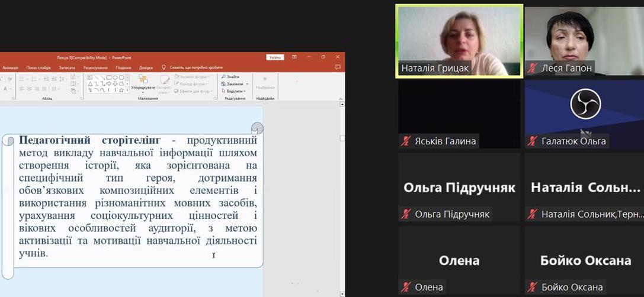Open the numbering style dropdown arrow
Viewport: 644px width, 297px height.
pos(40,79)
